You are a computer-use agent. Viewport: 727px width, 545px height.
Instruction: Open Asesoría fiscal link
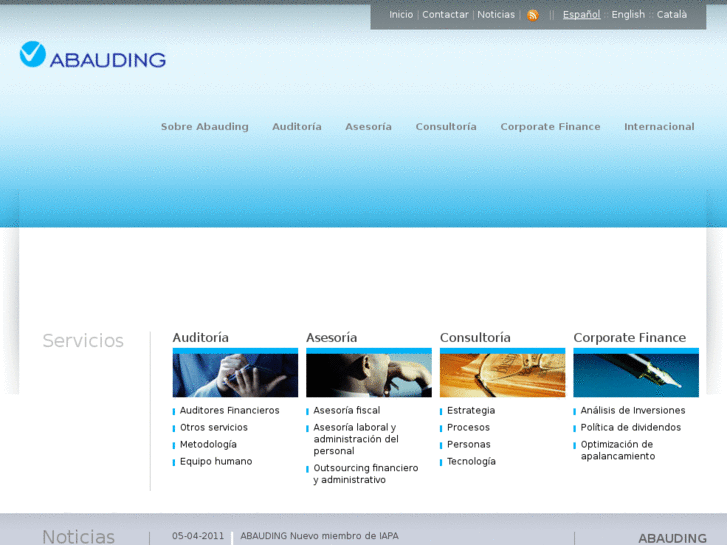(x=347, y=410)
